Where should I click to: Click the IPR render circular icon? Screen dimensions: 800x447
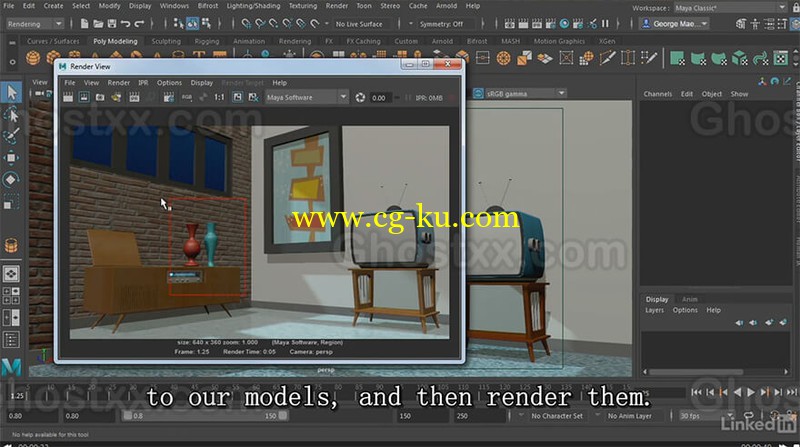(564, 23)
